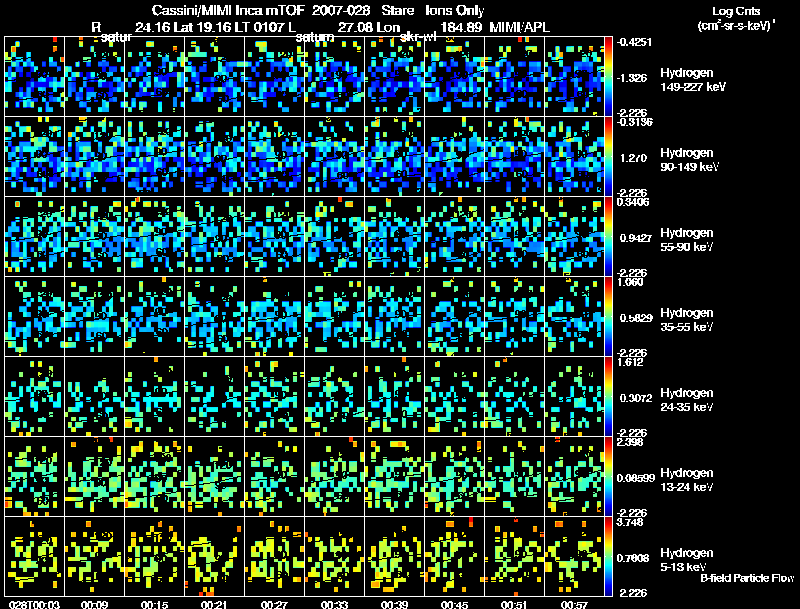Click the Hydrogen 90-149 keV color bar

point(608,156)
